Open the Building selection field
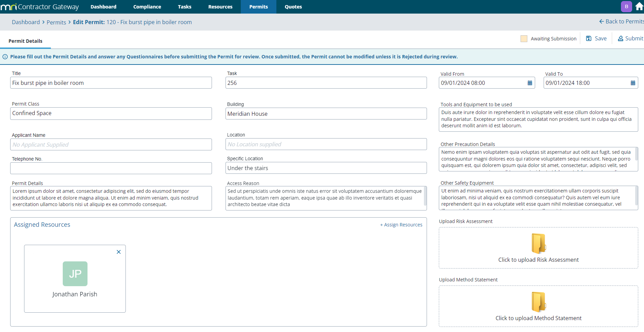Image resolution: width=644 pixels, height=332 pixels. point(326,114)
